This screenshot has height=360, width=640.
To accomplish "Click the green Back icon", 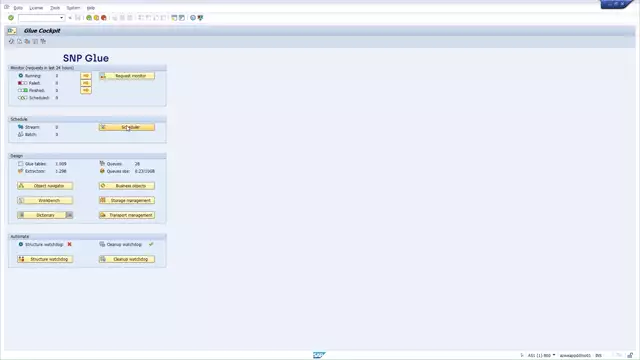I will click(89, 18).
